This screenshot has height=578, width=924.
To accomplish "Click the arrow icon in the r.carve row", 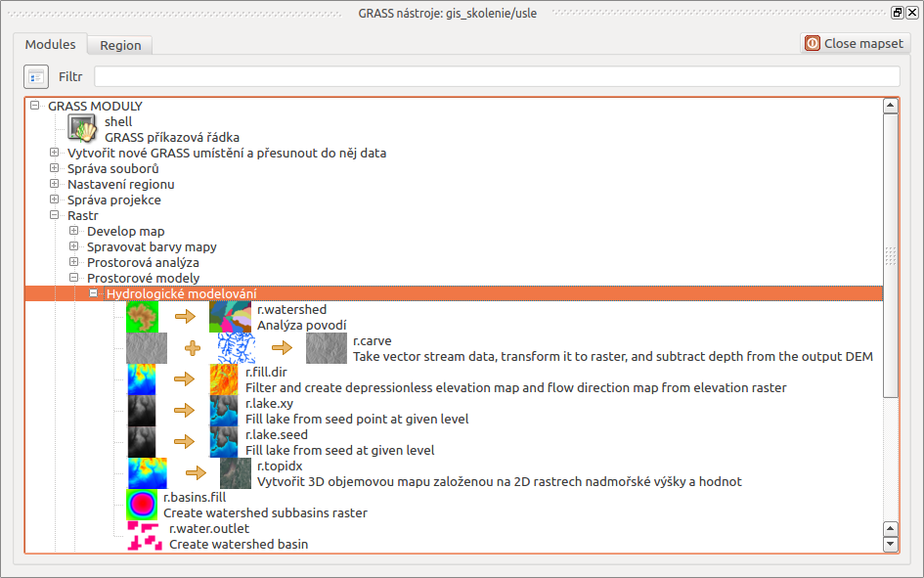I will 282,348.
